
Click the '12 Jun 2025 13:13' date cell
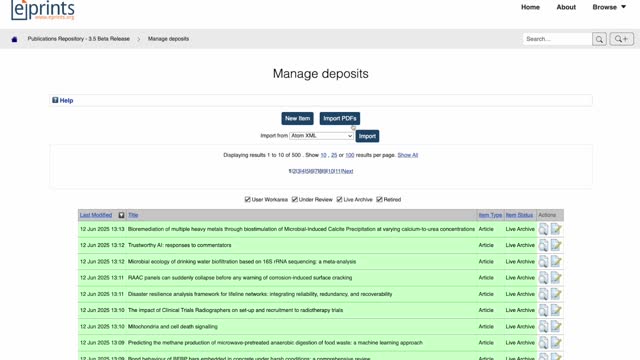(x=102, y=229)
